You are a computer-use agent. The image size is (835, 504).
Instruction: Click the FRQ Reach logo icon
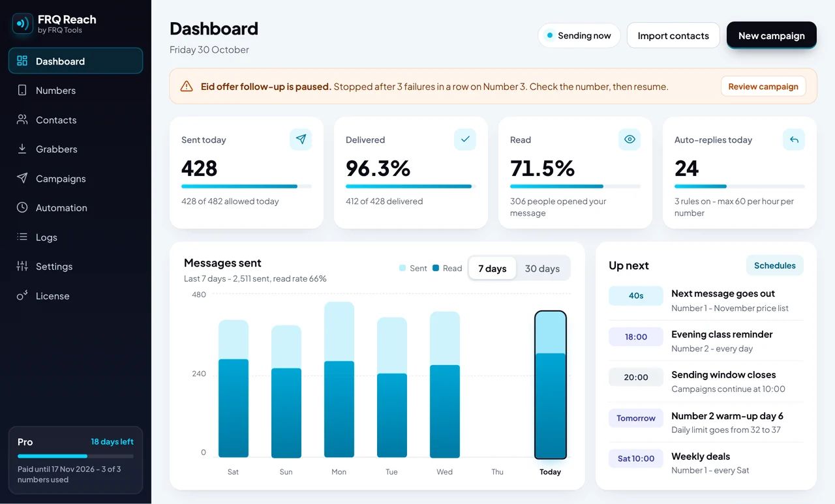(x=22, y=24)
